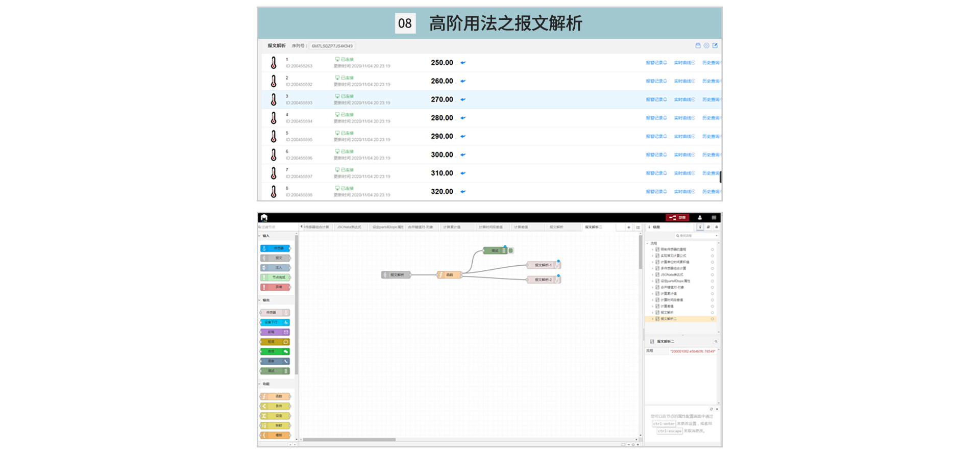This screenshot has width=980, height=456.
Task: Switch to the JSONata表达式 flow tab
Action: 349,227
